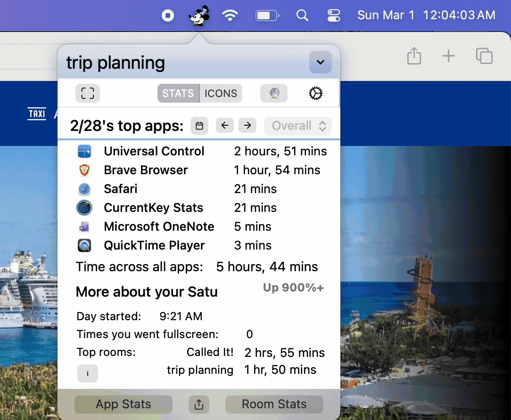This screenshot has height=420, width=511.
Task: Open settings with the gear icon
Action: (x=315, y=93)
